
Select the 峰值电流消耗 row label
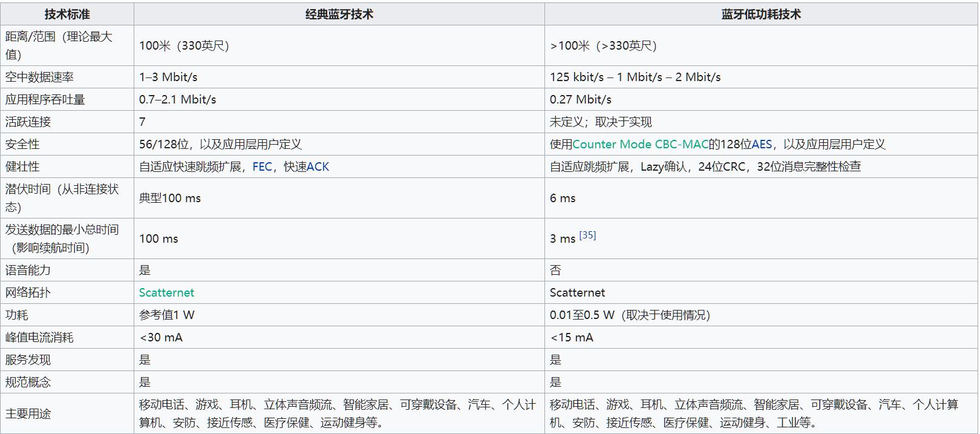coord(39,337)
